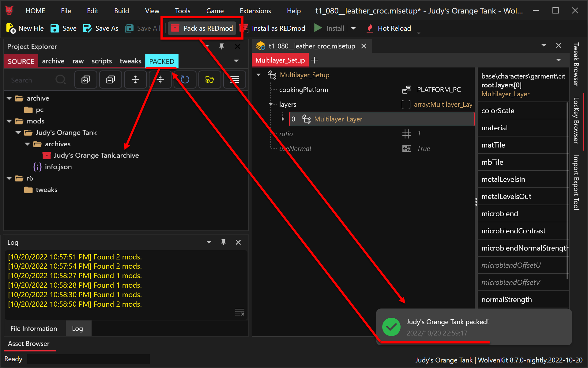Click the Pack as REDmod button
This screenshot has height=368, width=588.
(202, 28)
